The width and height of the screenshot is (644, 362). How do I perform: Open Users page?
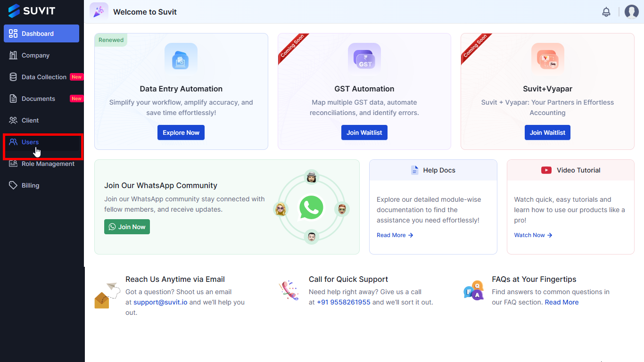pyautogui.click(x=41, y=142)
